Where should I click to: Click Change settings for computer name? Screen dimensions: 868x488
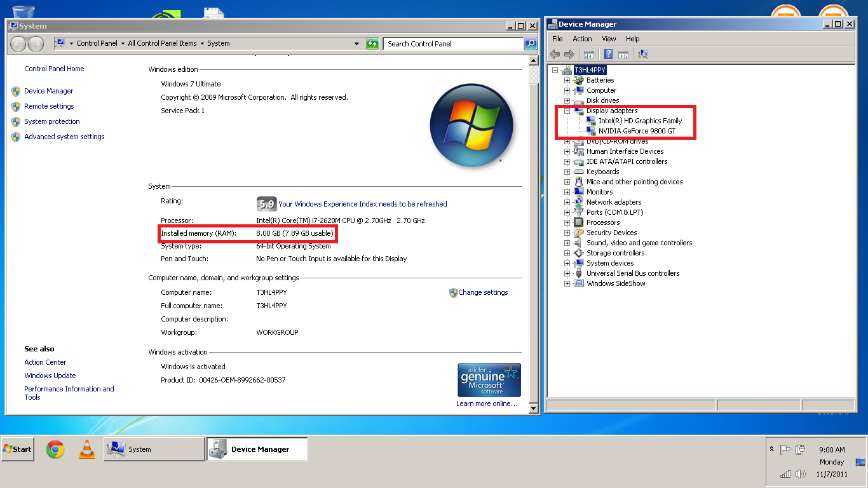(x=483, y=292)
